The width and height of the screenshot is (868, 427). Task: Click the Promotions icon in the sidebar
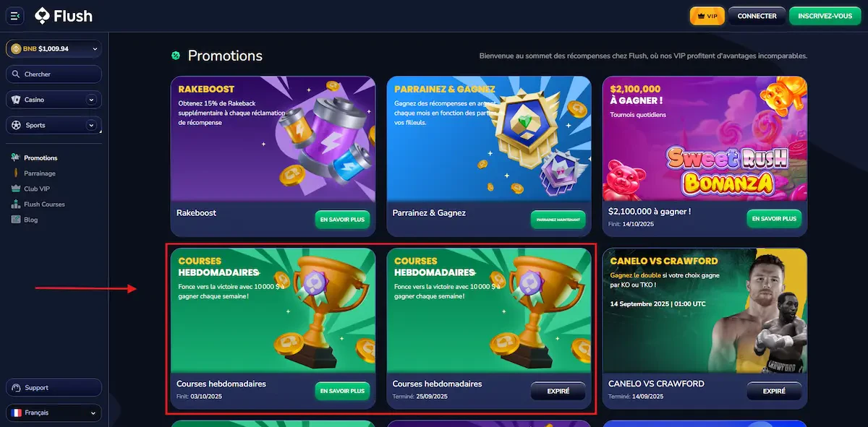(16, 158)
